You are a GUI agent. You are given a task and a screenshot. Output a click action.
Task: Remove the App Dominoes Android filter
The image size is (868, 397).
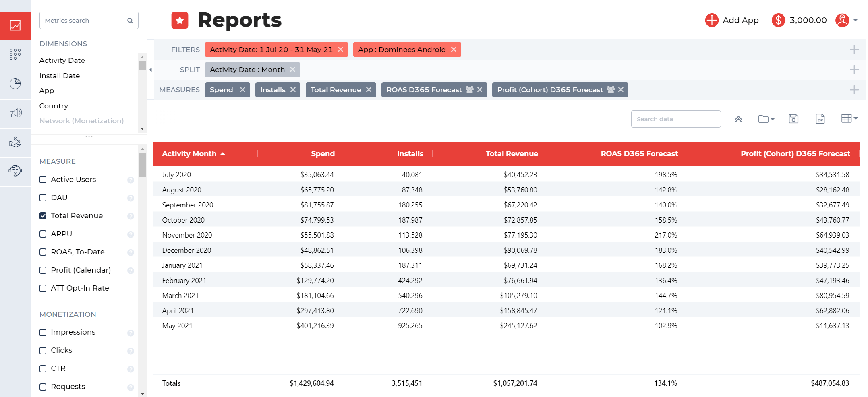454,50
